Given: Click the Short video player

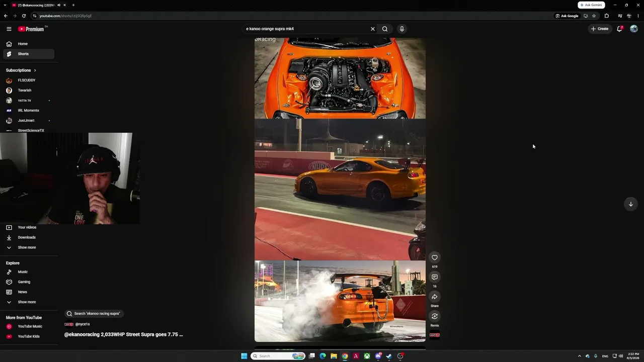Looking at the screenshot, I should click(x=340, y=191).
